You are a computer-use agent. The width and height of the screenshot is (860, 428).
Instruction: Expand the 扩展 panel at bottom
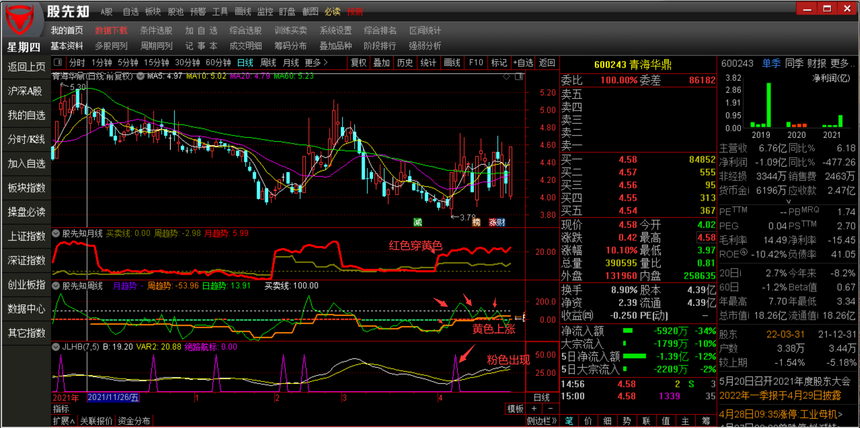64,421
